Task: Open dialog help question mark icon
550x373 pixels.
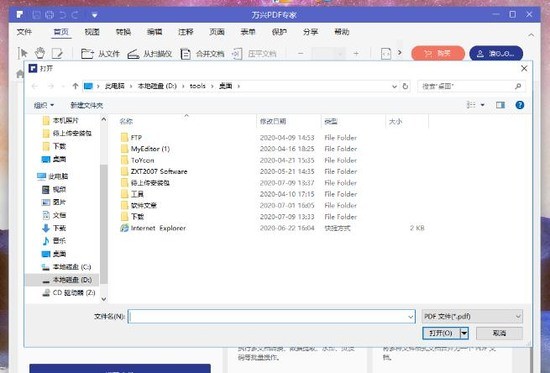Action: coord(520,105)
